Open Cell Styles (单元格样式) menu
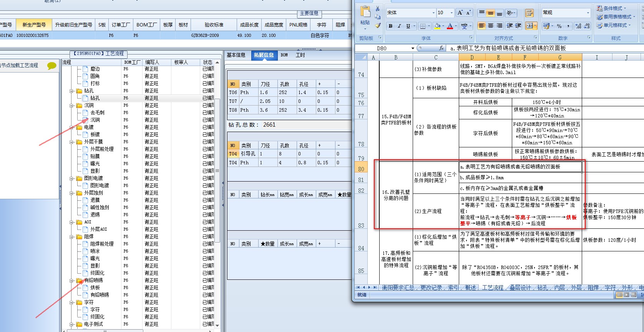644x332 pixels. 614,25
